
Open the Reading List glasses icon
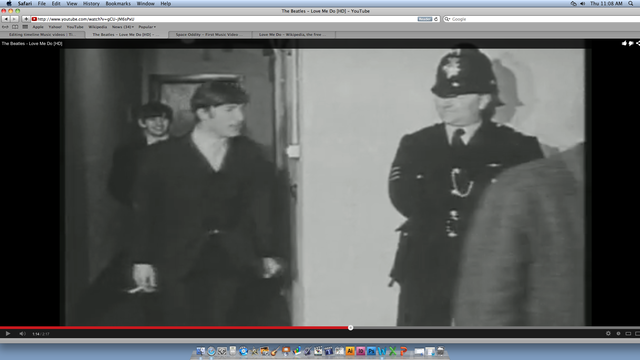coord(5,27)
